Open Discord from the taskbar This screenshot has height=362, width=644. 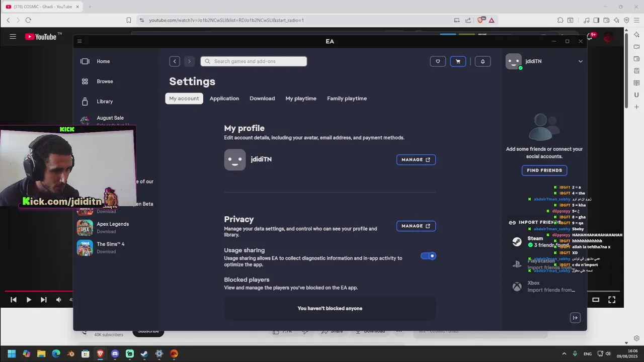[115, 354]
